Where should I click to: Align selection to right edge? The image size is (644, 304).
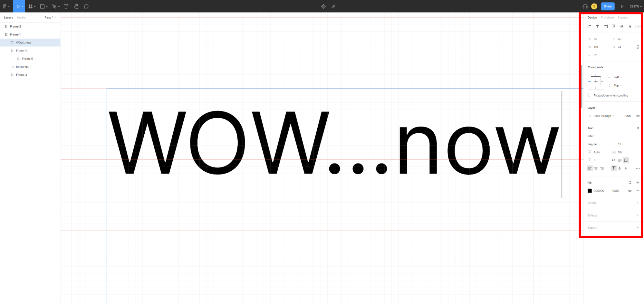click(606, 26)
